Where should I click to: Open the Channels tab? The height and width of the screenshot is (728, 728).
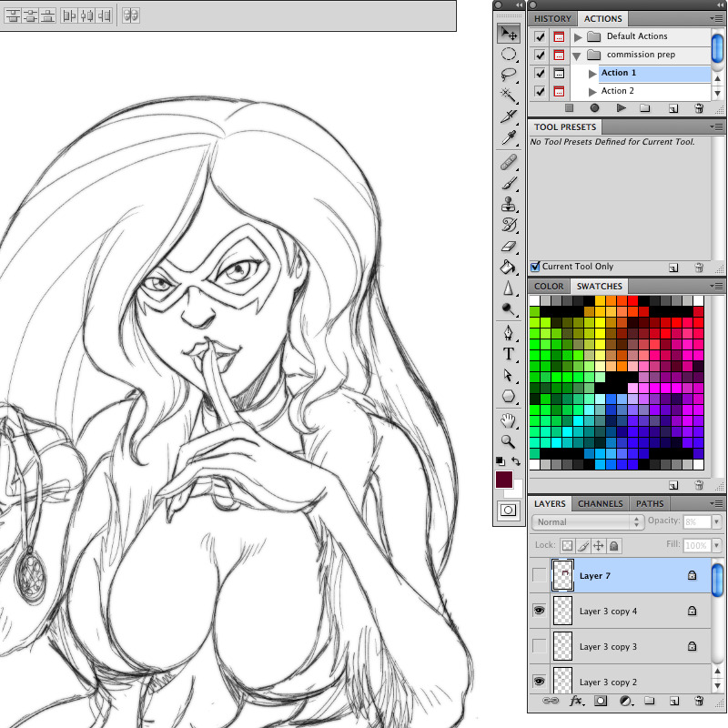pyautogui.click(x=600, y=504)
